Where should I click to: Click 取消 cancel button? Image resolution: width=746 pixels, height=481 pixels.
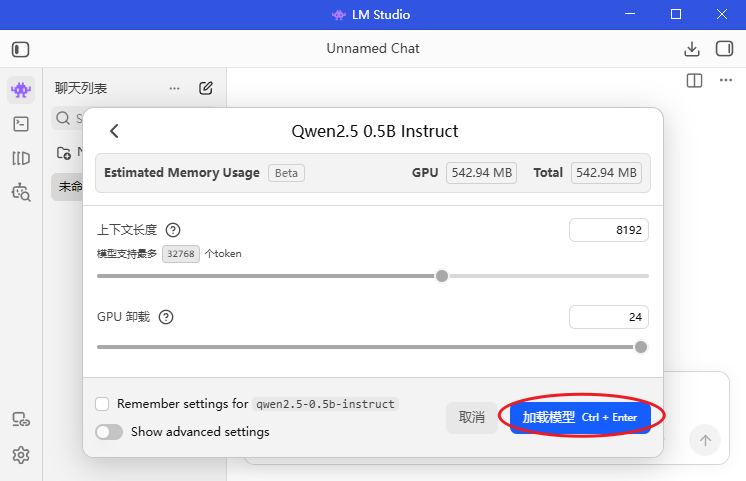[x=471, y=417]
